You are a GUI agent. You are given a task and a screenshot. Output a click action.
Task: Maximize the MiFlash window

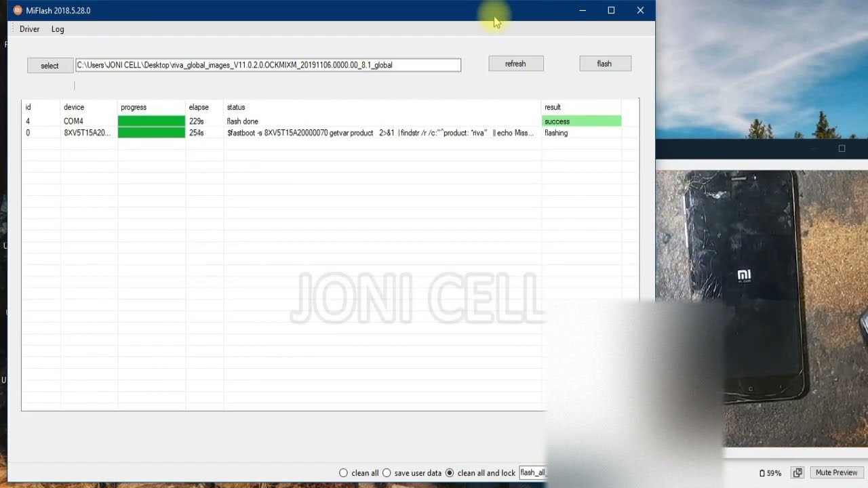tap(611, 10)
